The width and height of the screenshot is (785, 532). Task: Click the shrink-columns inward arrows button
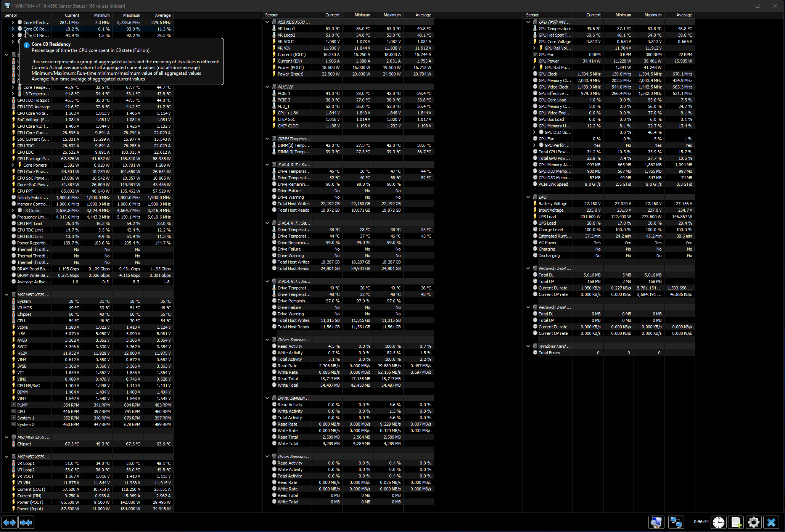pyautogui.click(x=26, y=522)
